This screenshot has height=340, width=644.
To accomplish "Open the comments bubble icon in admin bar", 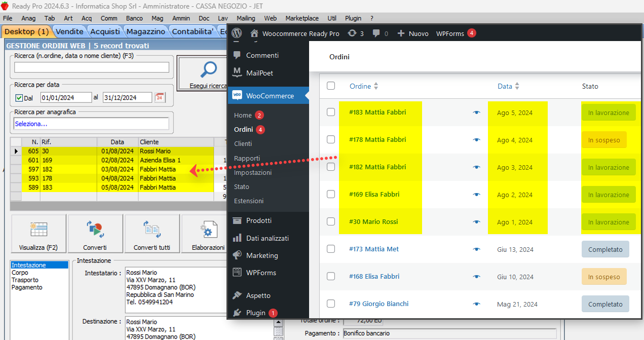I will 376,33.
